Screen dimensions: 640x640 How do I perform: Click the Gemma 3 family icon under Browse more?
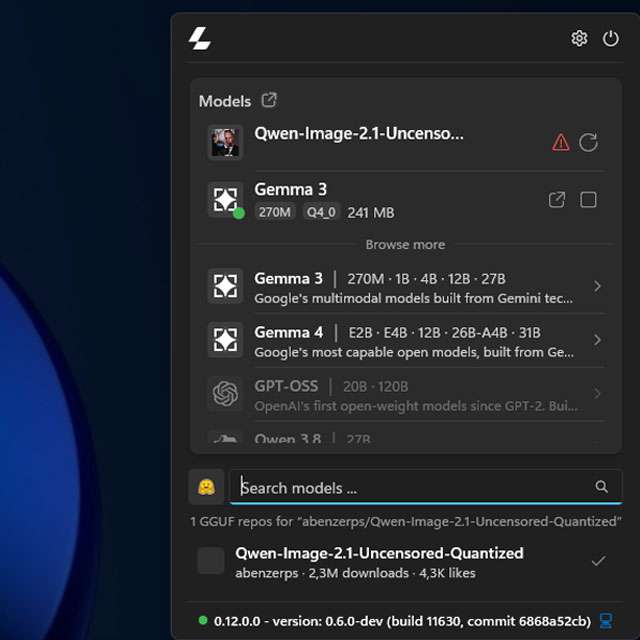pos(225,286)
